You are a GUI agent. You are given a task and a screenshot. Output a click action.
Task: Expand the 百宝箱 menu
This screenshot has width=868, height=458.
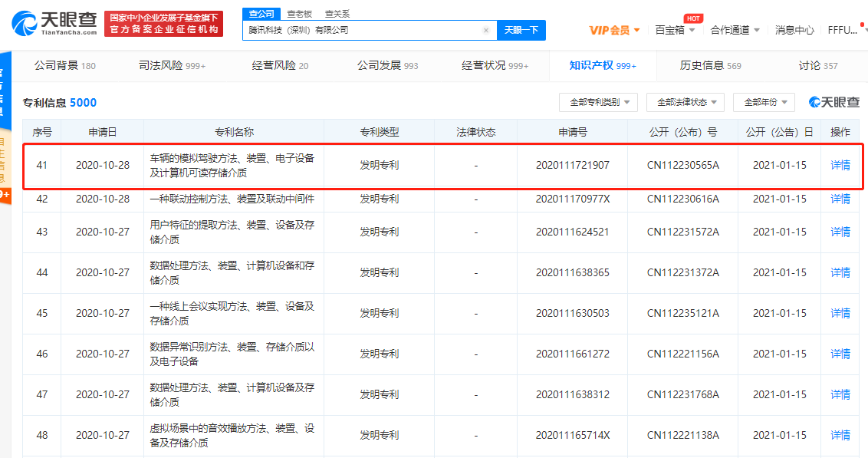coord(675,30)
